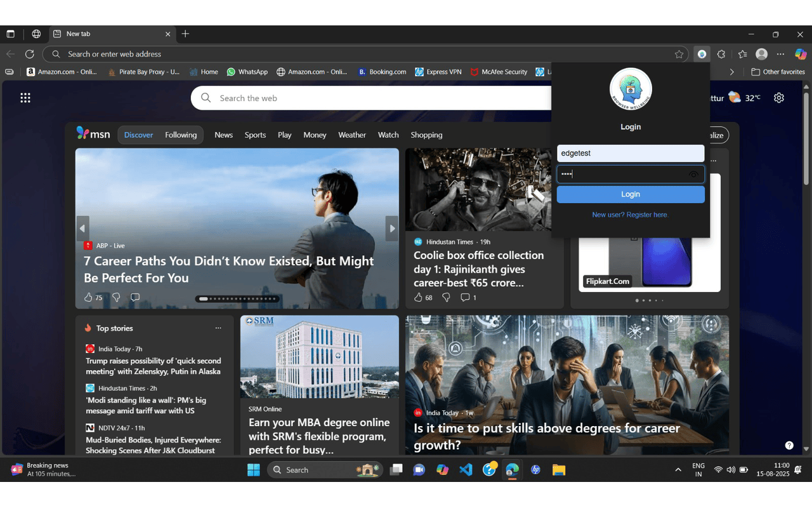Open the Edge profile avatar
Viewport: 812px width, 508px height.
(x=762, y=54)
